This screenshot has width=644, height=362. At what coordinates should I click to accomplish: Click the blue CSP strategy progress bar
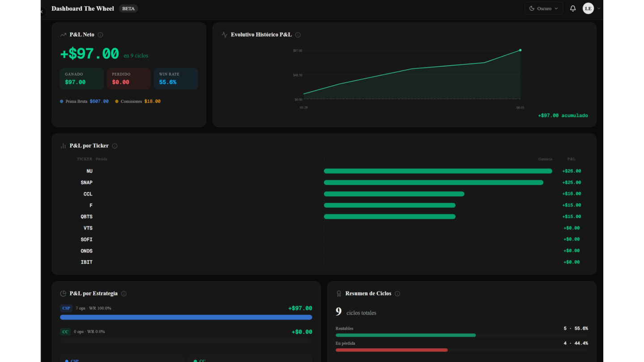[186, 317]
